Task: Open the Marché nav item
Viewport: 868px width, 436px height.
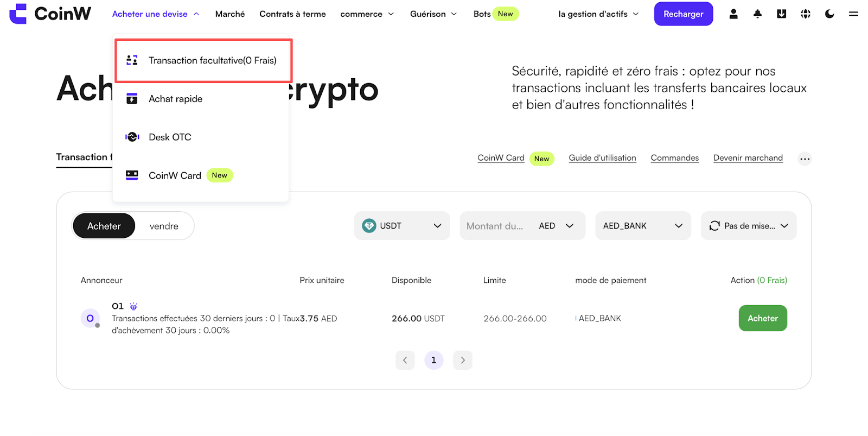Action: (x=230, y=14)
